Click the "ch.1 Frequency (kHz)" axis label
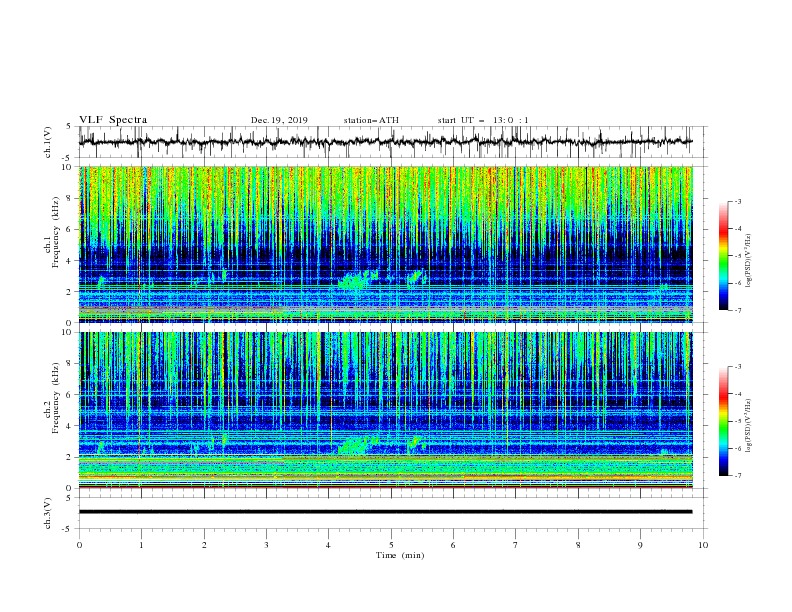 (x=52, y=231)
